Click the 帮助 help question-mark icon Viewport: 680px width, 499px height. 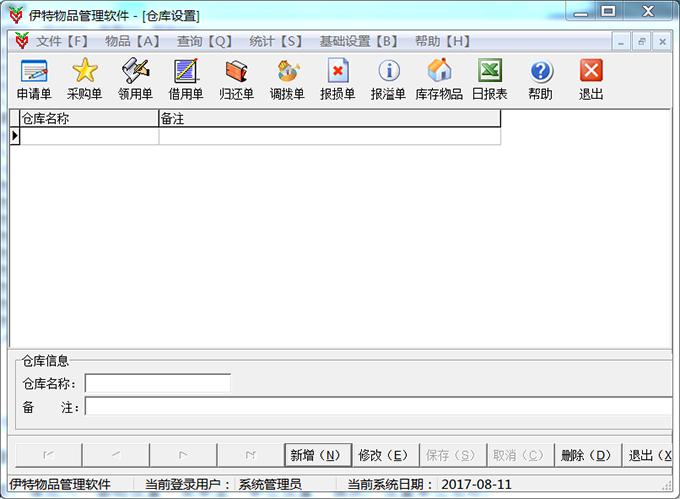pyautogui.click(x=540, y=80)
